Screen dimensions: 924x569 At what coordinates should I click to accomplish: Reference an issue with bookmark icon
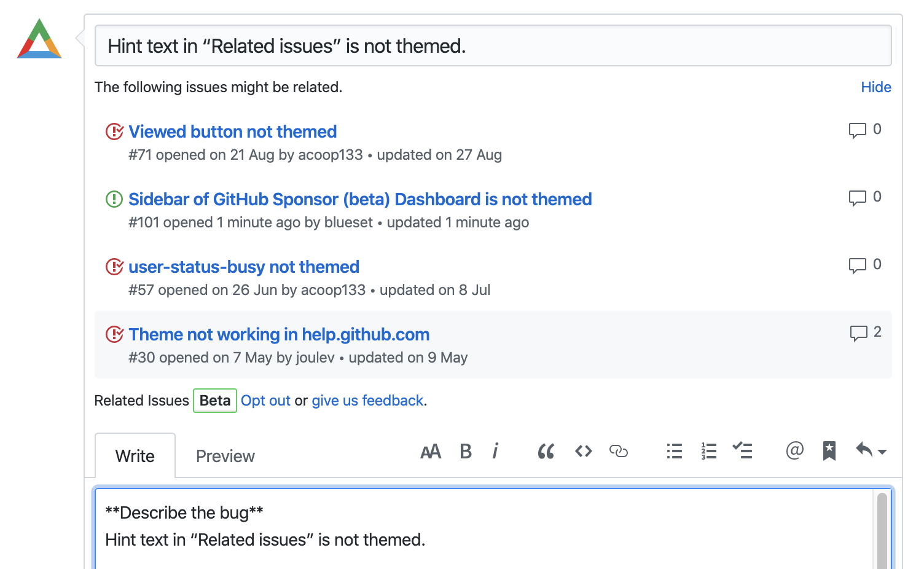coord(829,451)
